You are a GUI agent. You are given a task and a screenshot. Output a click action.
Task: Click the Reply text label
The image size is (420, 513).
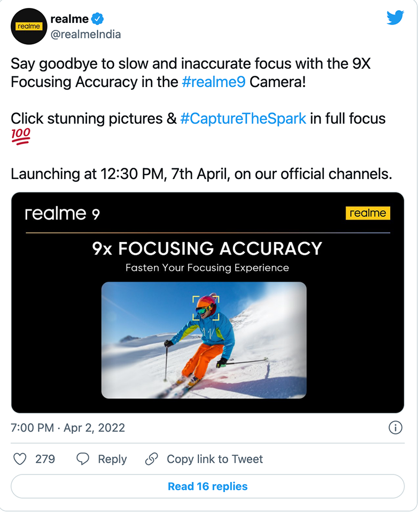(112, 460)
